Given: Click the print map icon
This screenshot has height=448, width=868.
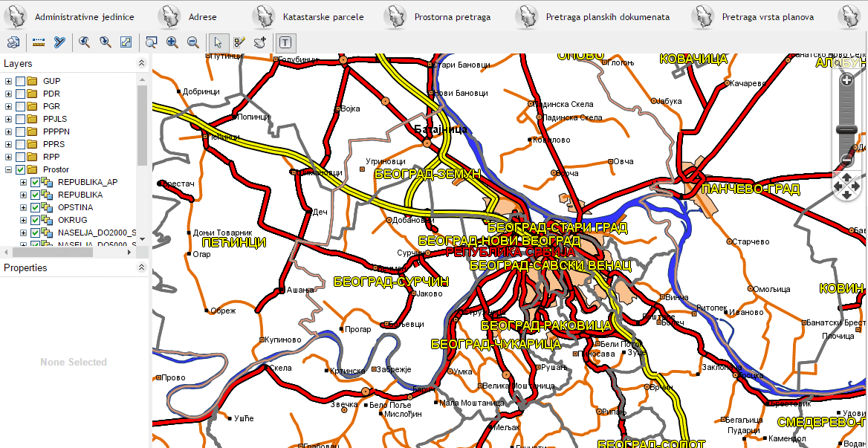Looking at the screenshot, I should pyautogui.click(x=13, y=43).
